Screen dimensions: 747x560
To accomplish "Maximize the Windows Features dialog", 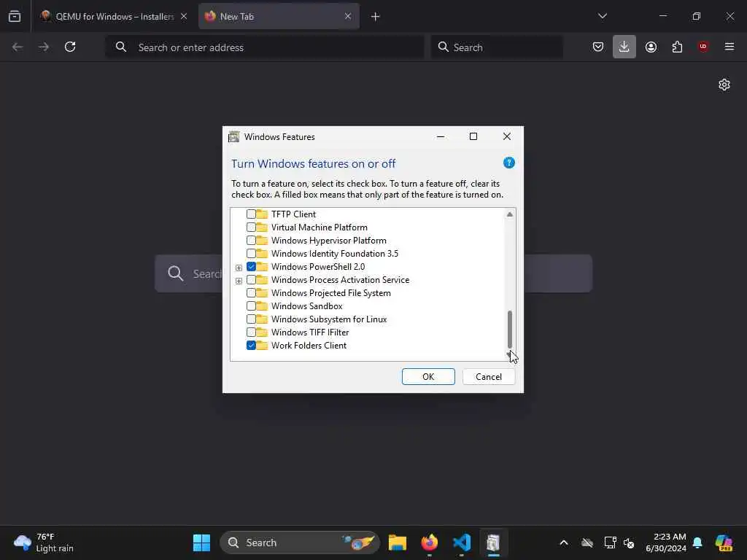I will point(473,136).
